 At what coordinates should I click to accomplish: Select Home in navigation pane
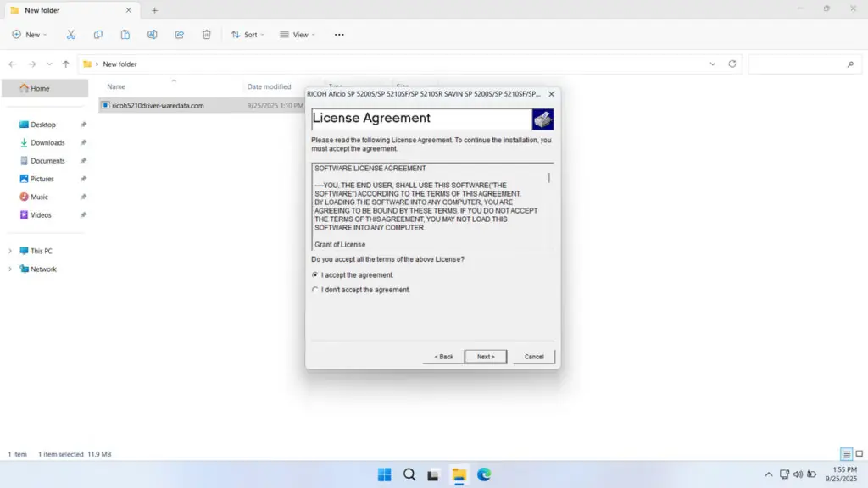[x=45, y=88]
